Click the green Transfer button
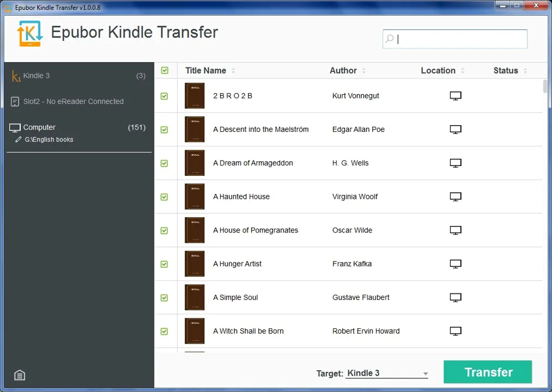Viewport: 552px width, 392px height. point(488,372)
